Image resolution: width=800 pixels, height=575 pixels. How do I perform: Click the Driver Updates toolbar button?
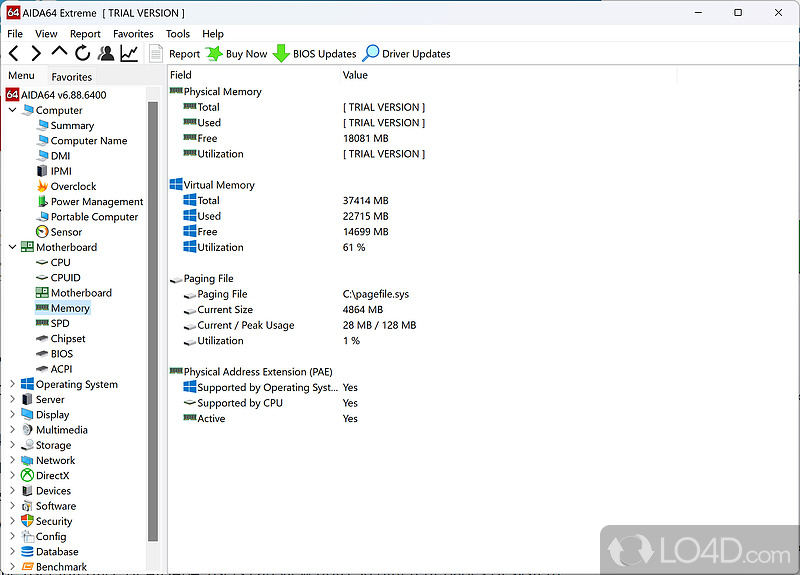[407, 54]
